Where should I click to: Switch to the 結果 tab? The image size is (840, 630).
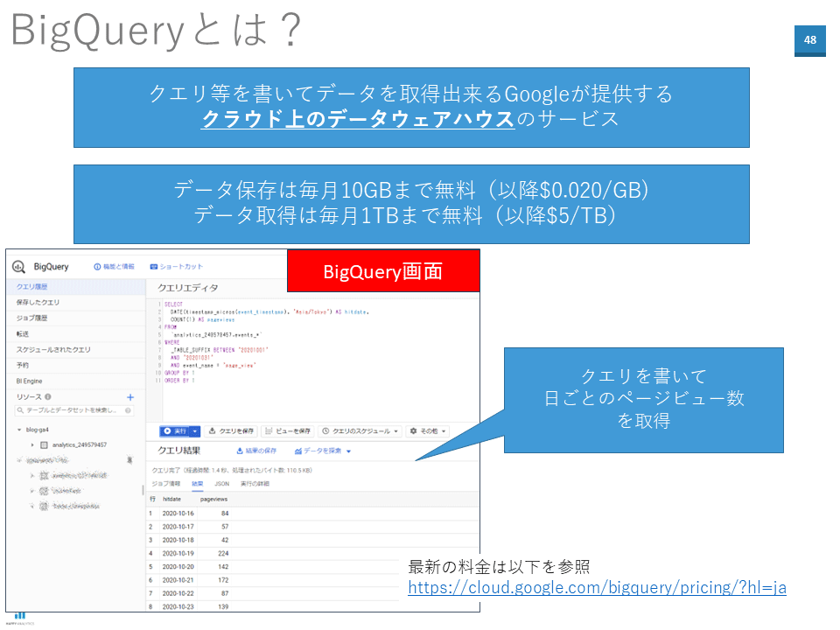click(198, 484)
